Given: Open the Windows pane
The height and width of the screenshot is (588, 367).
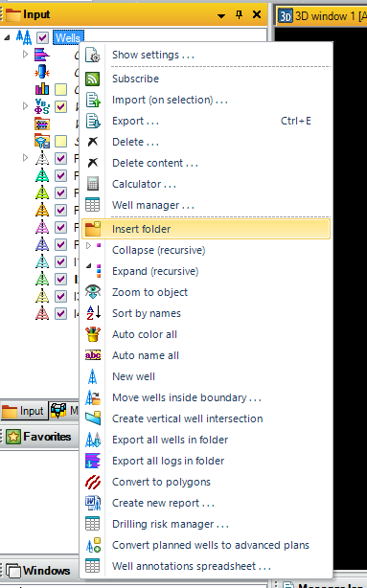Looking at the screenshot, I should (x=39, y=571).
